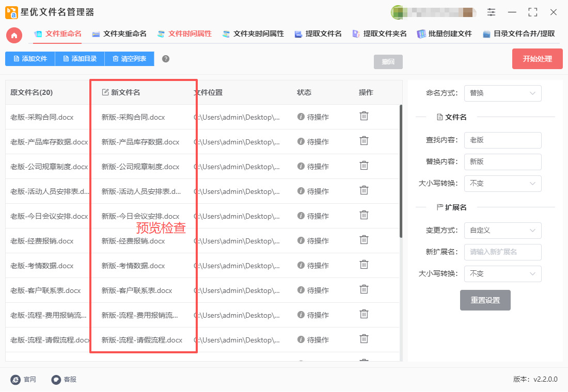
Task: Delete row 老版-采购合同.docx with trash icon
Action: tap(364, 116)
